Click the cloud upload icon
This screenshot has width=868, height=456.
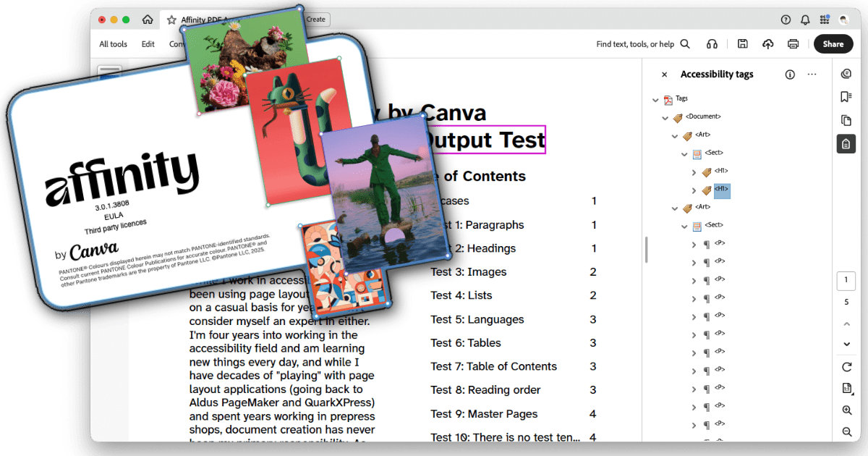(x=767, y=43)
